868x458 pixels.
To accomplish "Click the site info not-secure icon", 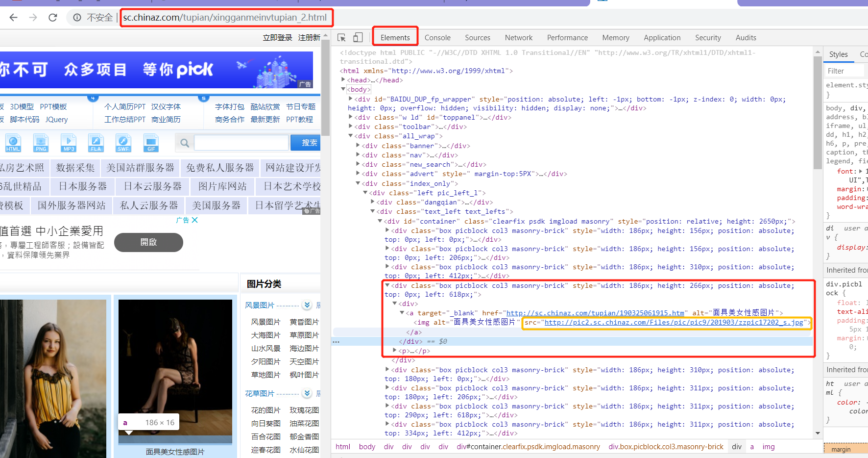I will point(77,18).
